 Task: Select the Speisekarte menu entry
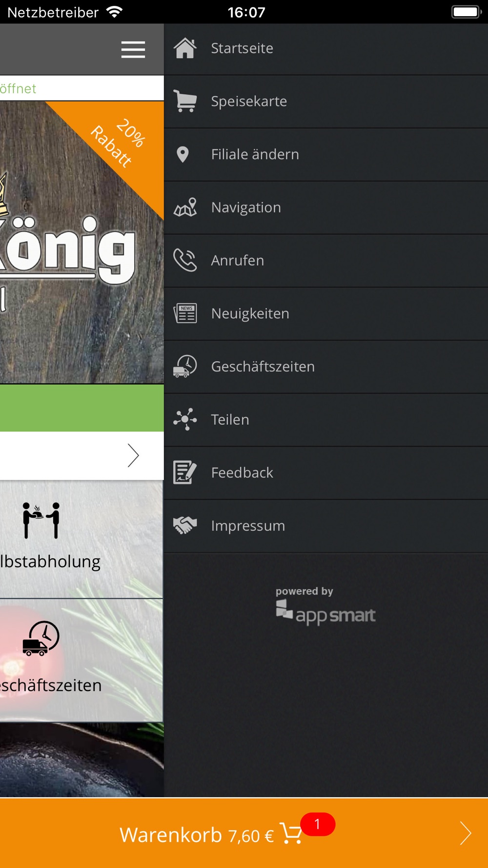pos(326,102)
